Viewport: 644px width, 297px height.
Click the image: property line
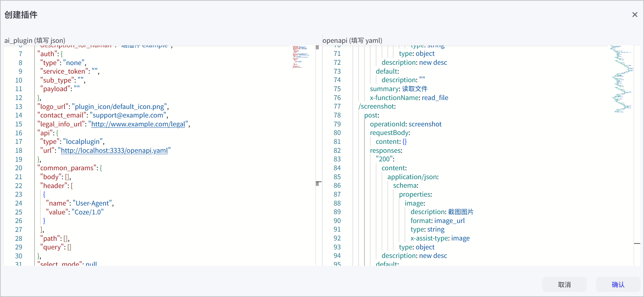(x=415, y=203)
